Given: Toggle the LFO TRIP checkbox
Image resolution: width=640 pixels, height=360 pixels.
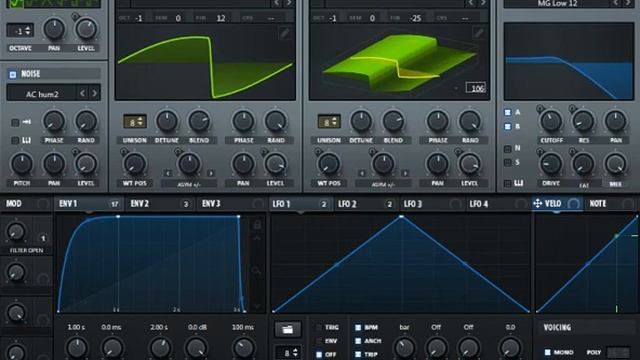Looking at the screenshot, I should [358, 354].
